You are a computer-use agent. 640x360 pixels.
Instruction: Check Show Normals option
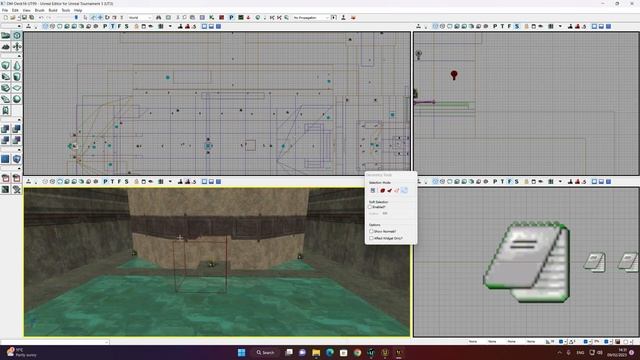[371, 231]
